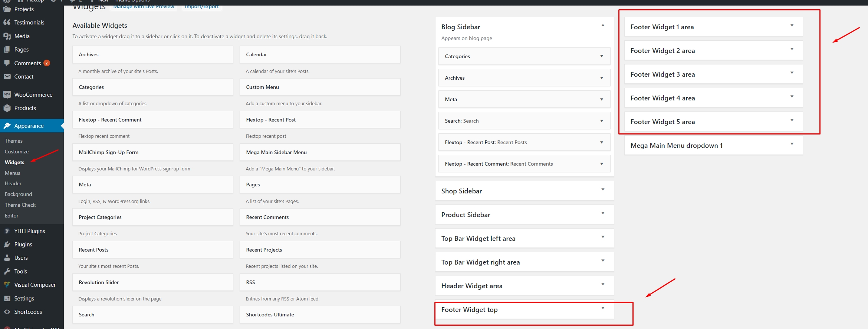This screenshot has width=868, height=329.
Task: Select the Project Categories available widget
Action: [153, 217]
